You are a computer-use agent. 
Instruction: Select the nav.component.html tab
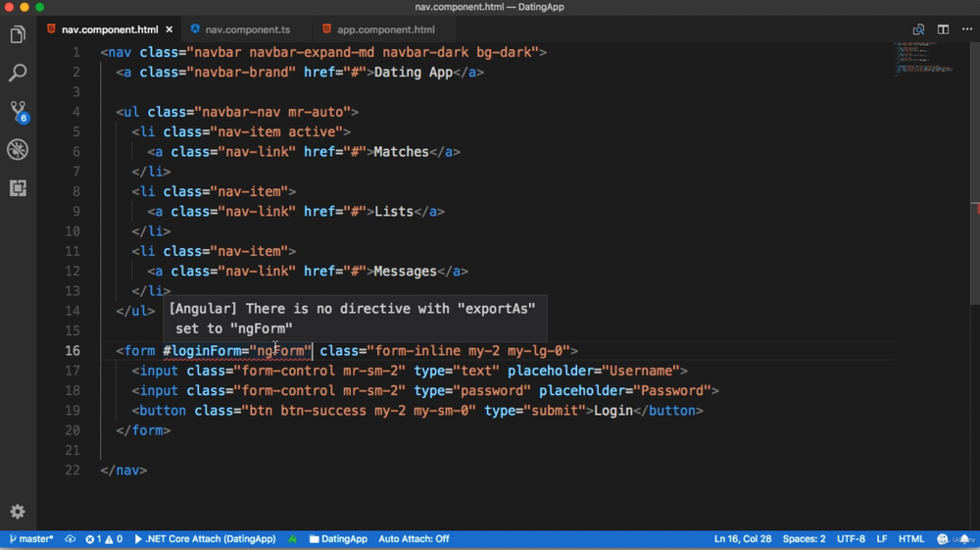pyautogui.click(x=110, y=29)
